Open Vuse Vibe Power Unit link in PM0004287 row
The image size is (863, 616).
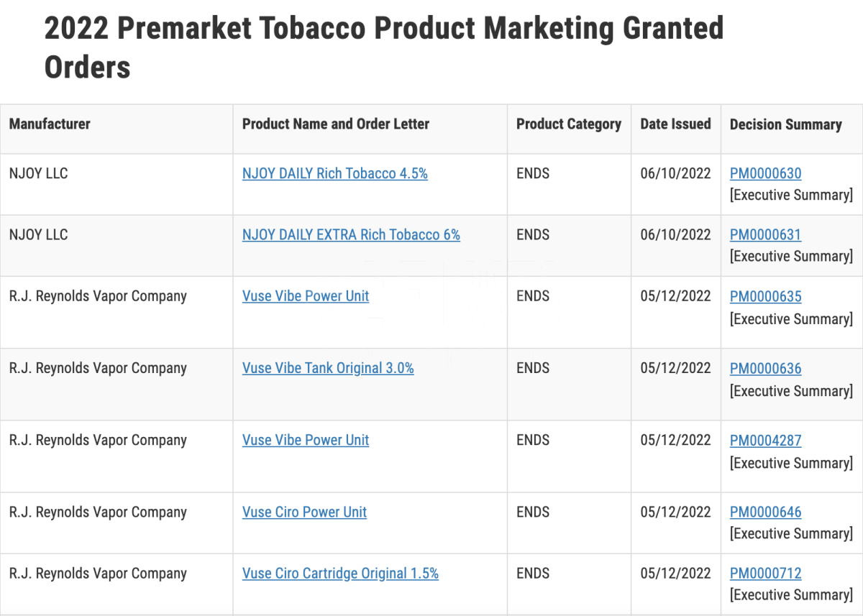click(x=306, y=440)
